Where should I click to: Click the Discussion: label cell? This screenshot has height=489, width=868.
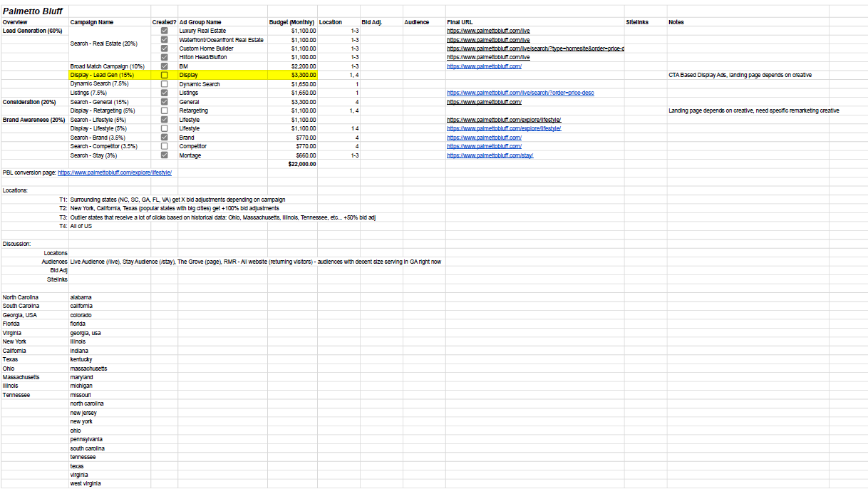pyautogui.click(x=35, y=244)
